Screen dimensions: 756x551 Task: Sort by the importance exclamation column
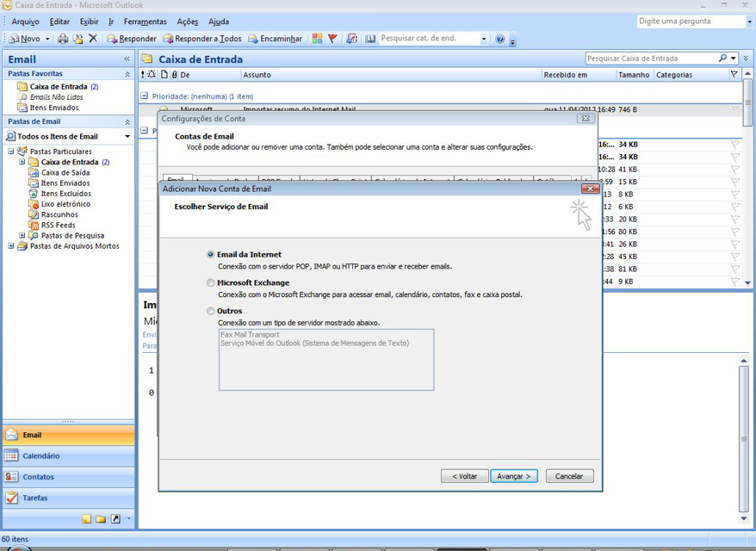(x=143, y=74)
